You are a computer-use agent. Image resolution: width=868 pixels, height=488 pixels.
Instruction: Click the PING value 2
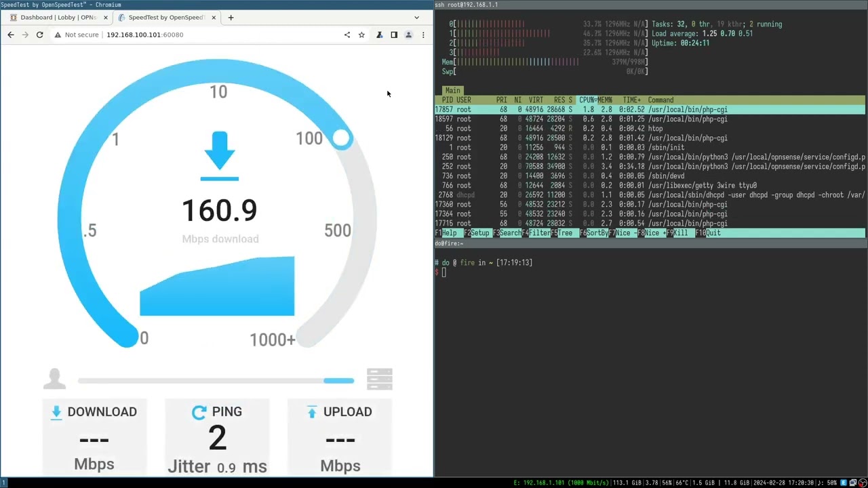(217, 438)
